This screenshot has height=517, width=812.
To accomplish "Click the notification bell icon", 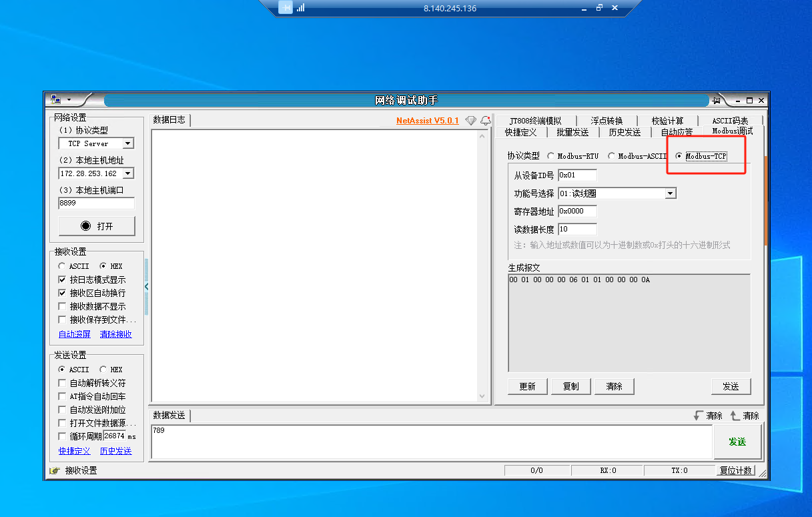I will (485, 121).
